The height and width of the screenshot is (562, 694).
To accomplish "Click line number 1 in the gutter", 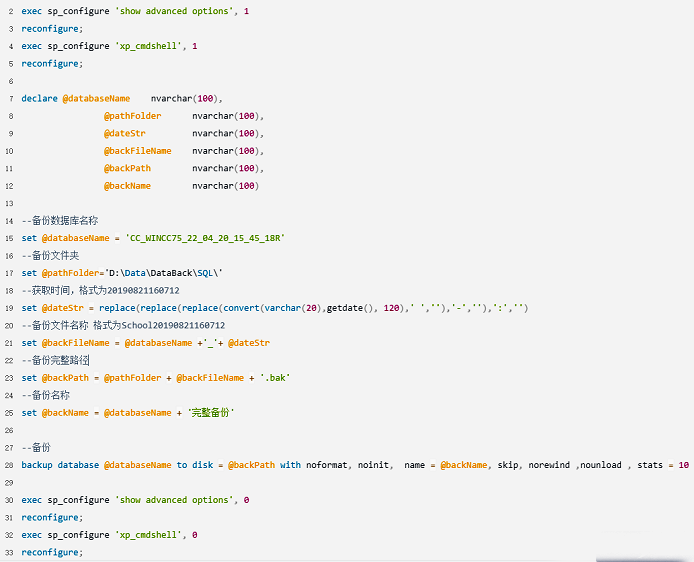I will (x=8, y=10).
